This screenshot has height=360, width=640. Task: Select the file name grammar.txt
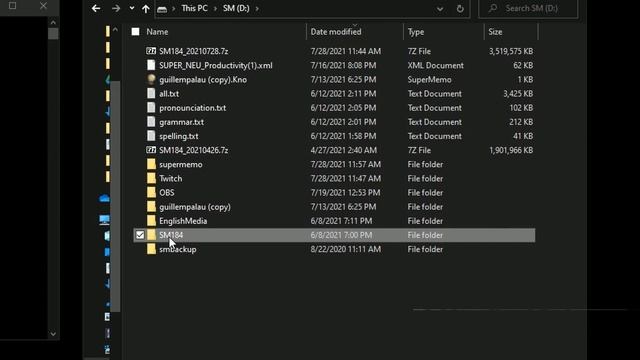click(x=181, y=122)
